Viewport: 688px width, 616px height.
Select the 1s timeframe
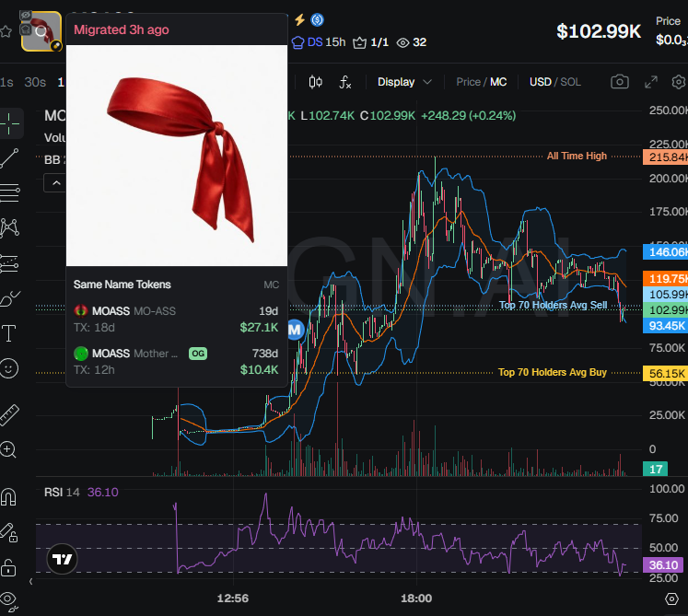tap(6, 82)
